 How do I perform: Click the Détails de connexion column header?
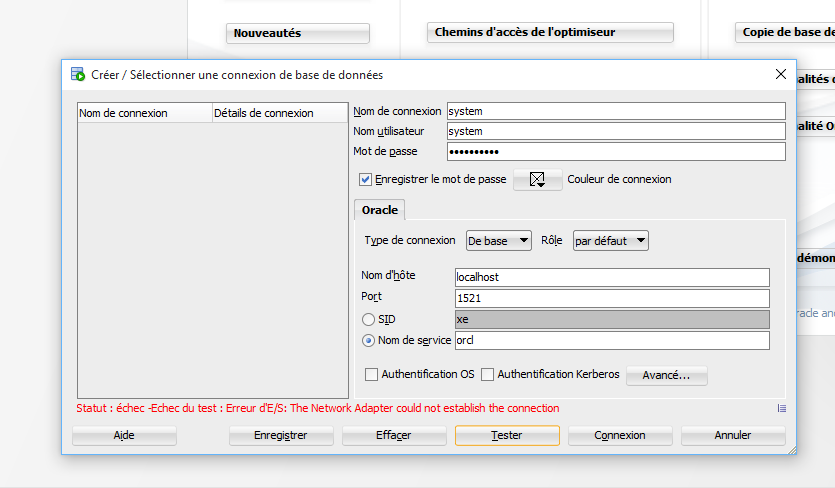[x=279, y=113]
